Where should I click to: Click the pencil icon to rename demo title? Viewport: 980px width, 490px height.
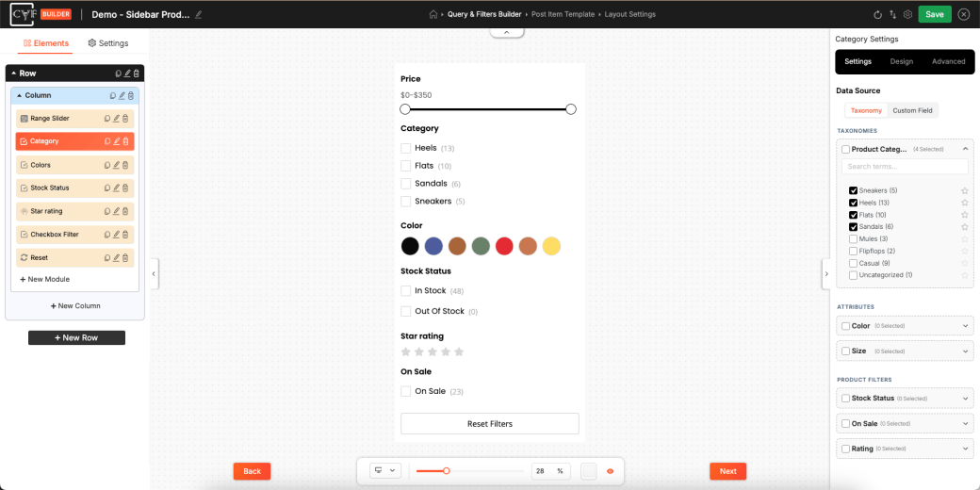tap(199, 14)
